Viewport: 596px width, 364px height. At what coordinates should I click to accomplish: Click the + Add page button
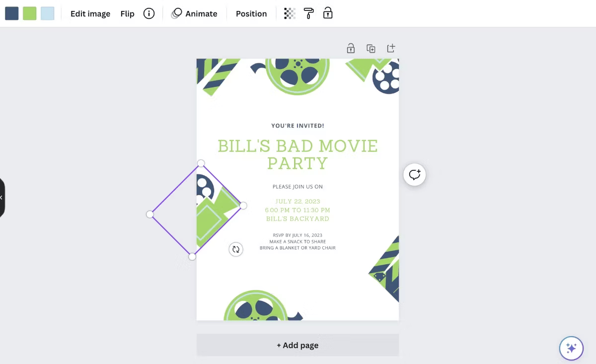pyautogui.click(x=298, y=345)
